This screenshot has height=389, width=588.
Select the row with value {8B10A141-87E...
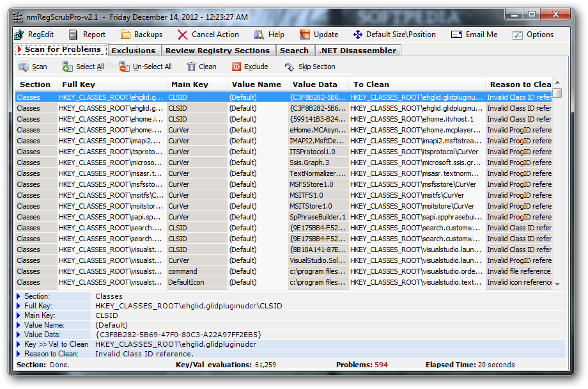tap(284, 250)
